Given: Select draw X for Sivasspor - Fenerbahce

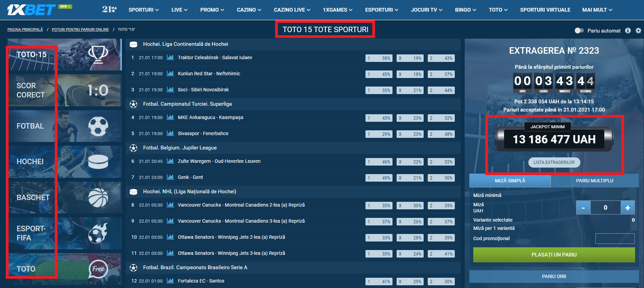Looking at the screenshot, I should [x=410, y=134].
